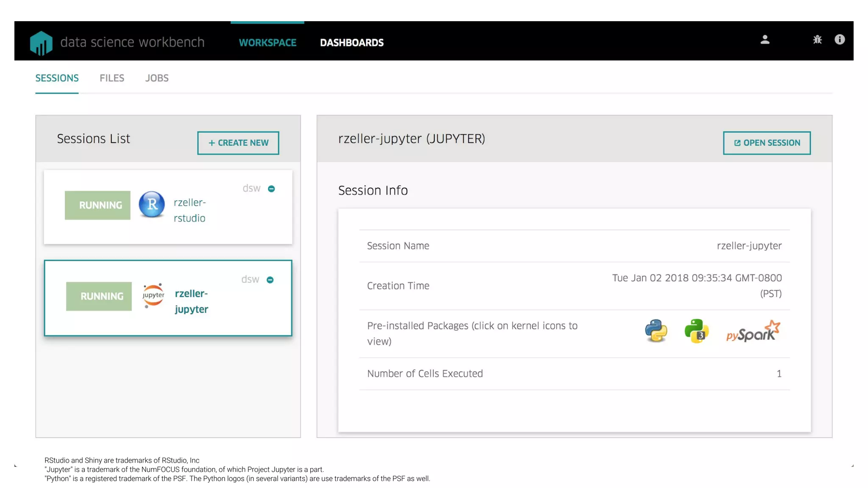Open the Files tab
Viewport: 868px width, 488px height.
(112, 78)
